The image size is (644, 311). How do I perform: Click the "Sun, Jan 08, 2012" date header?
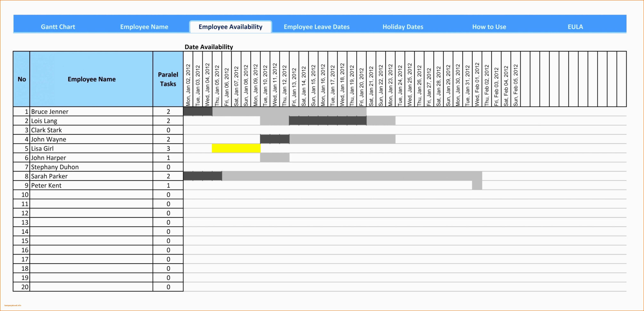click(246, 79)
